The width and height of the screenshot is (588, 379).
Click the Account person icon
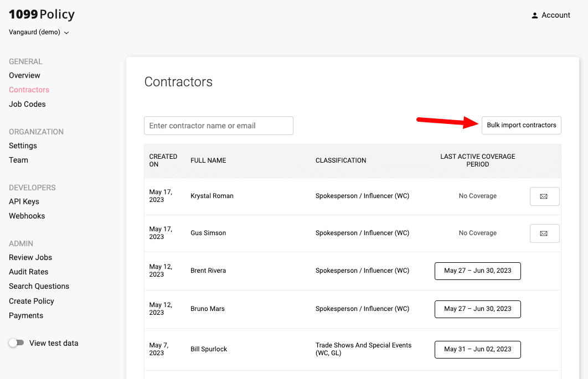pyautogui.click(x=535, y=15)
